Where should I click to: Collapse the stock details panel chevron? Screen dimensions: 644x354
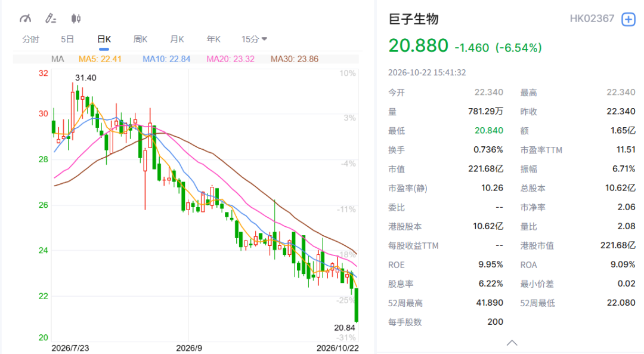click(x=512, y=343)
